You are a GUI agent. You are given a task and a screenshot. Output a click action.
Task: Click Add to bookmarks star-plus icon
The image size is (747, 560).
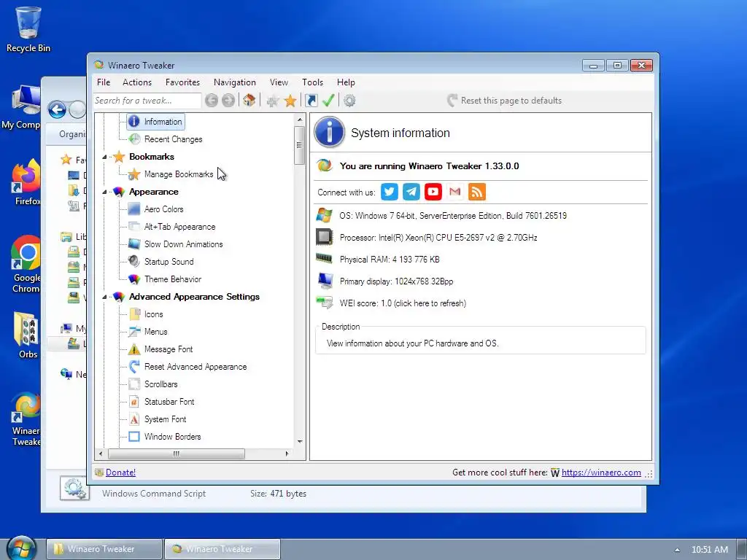[273, 101]
